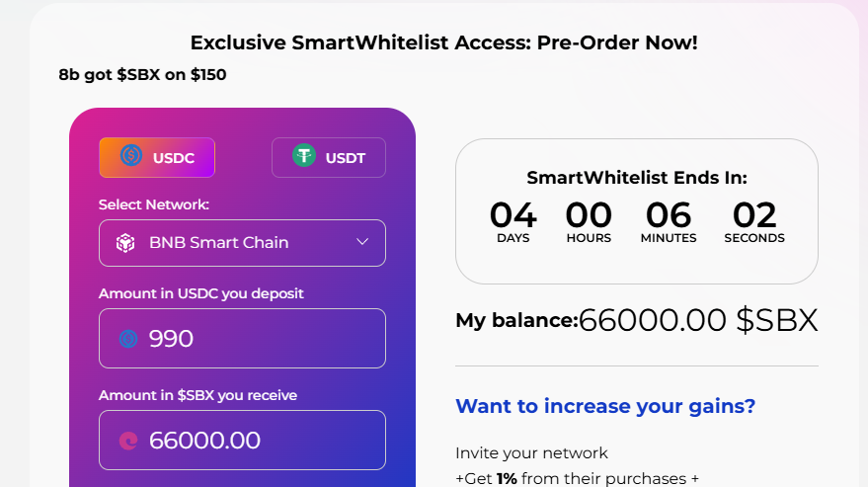Click the USDC icon in deposit field
The height and width of the screenshot is (487, 868).
coord(128,339)
